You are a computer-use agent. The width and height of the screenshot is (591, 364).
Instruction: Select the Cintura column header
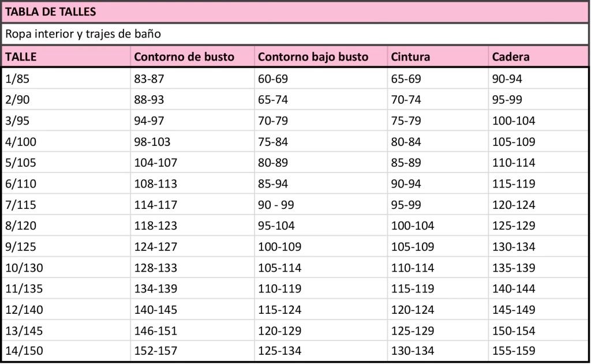click(x=410, y=57)
